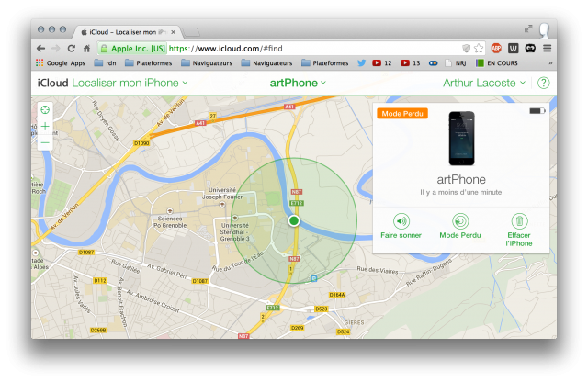Enter fullscreen with the window arrows icon
Screen dimensions: 588x382
[x=528, y=28]
